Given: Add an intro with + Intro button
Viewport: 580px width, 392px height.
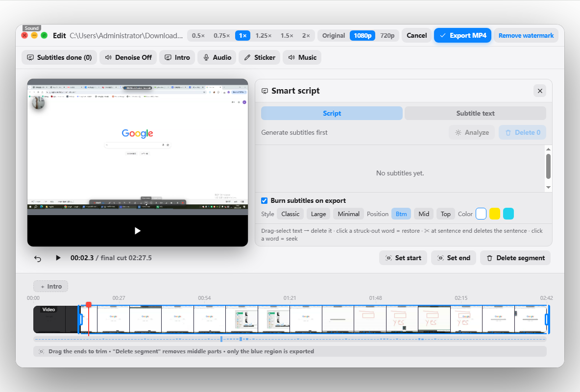Looking at the screenshot, I should click(x=50, y=287).
